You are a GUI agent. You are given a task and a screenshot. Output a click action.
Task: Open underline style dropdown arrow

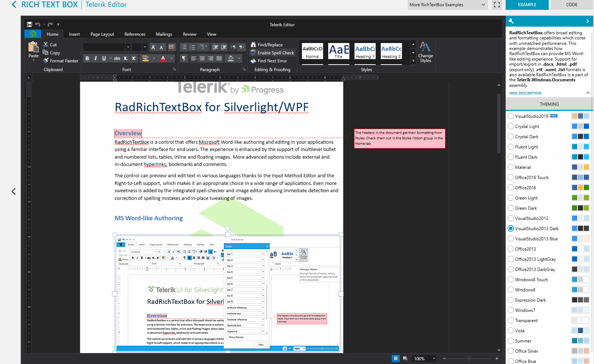110,58
